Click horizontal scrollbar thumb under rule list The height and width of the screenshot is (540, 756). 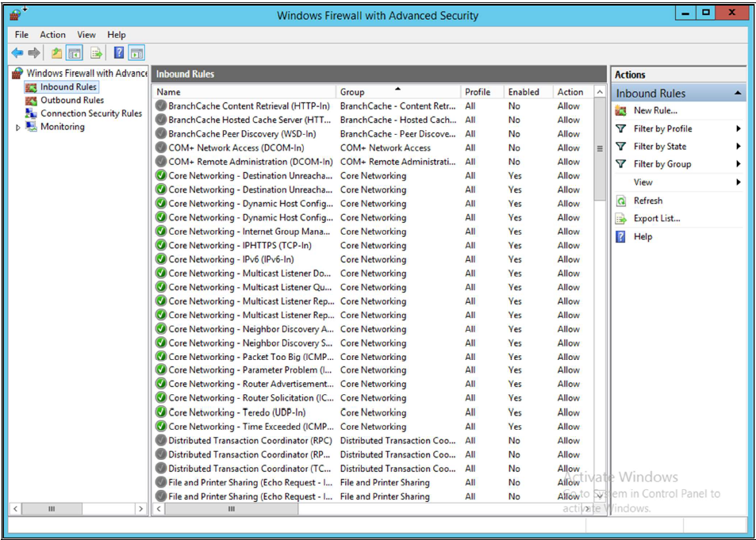coord(232,508)
